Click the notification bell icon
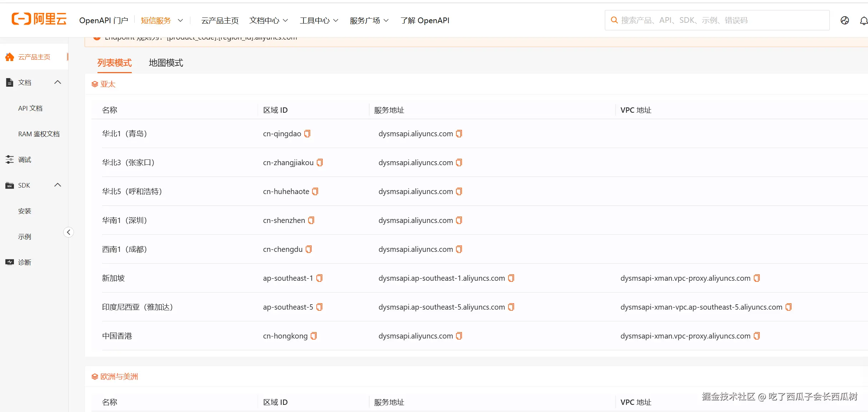This screenshot has height=412, width=868. [863, 21]
